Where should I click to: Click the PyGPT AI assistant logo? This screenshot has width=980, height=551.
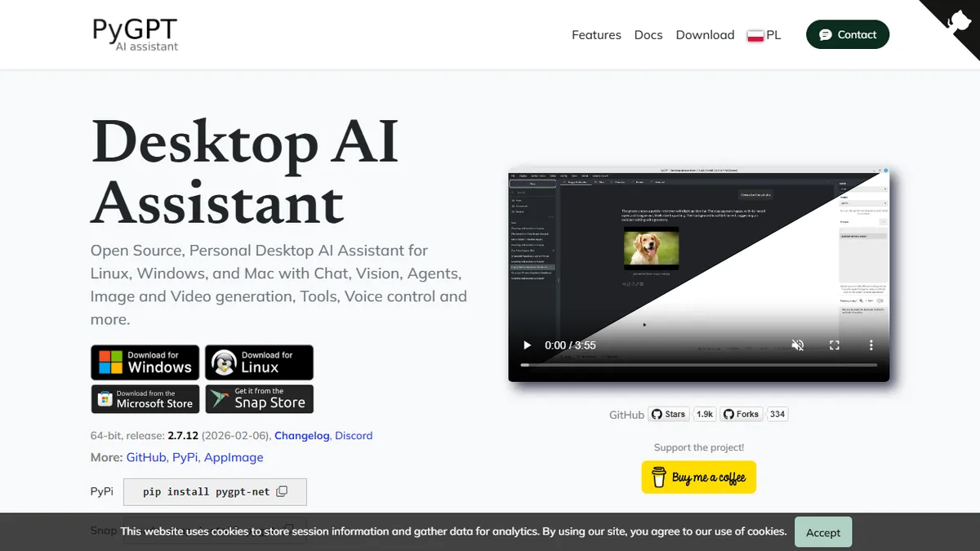pyautogui.click(x=136, y=34)
